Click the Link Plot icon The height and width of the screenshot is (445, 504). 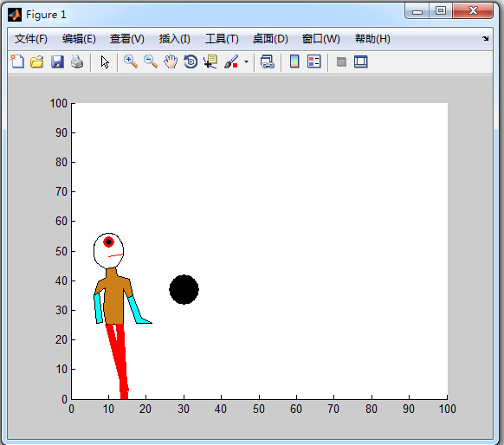[268, 61]
